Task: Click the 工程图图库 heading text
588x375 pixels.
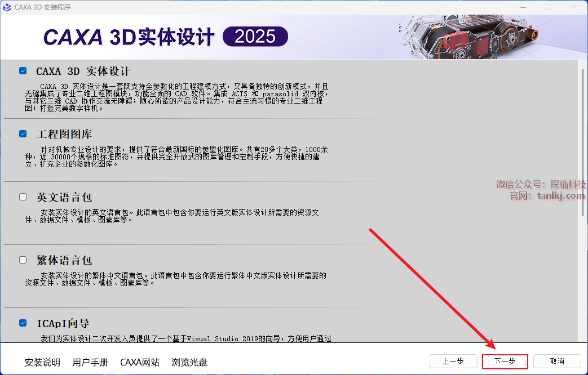Action: coord(64,134)
